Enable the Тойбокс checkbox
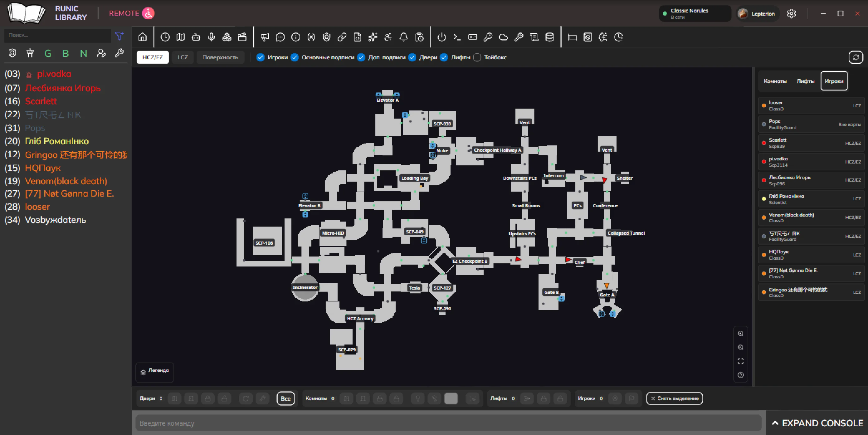Viewport: 868px width, 435px height. click(477, 57)
